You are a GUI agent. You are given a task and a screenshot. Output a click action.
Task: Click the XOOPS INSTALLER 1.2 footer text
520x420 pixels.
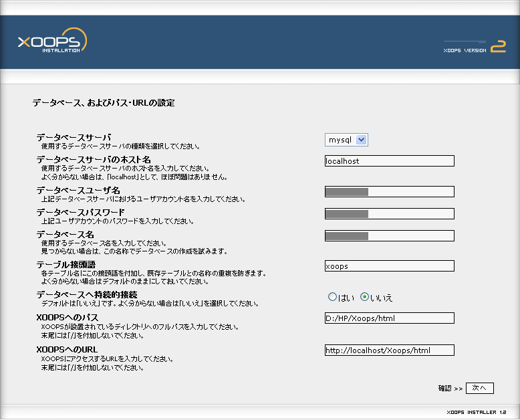coord(477,413)
